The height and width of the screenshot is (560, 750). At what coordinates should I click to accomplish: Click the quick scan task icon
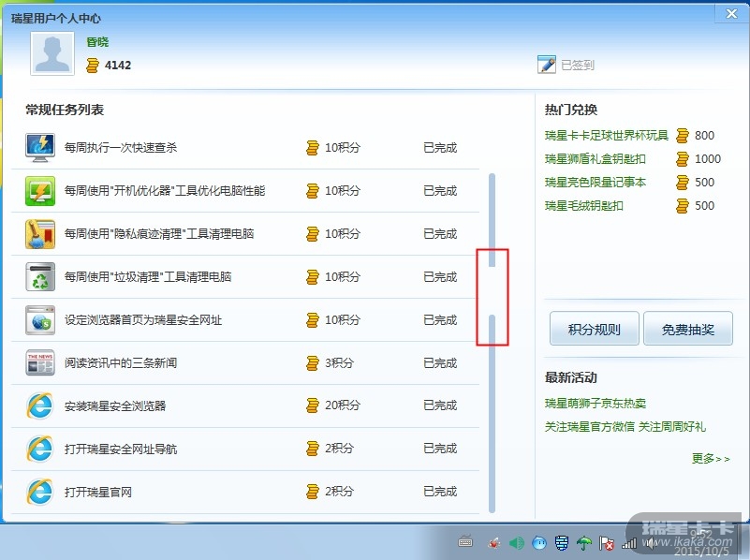pos(40,147)
